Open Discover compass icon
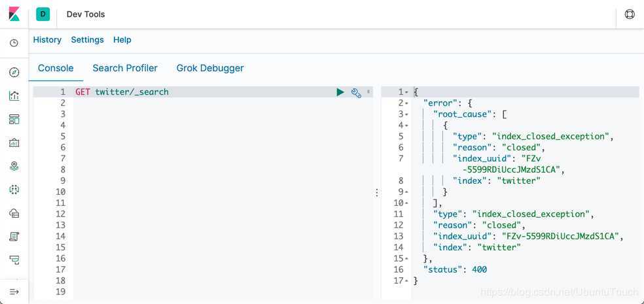 [14, 73]
